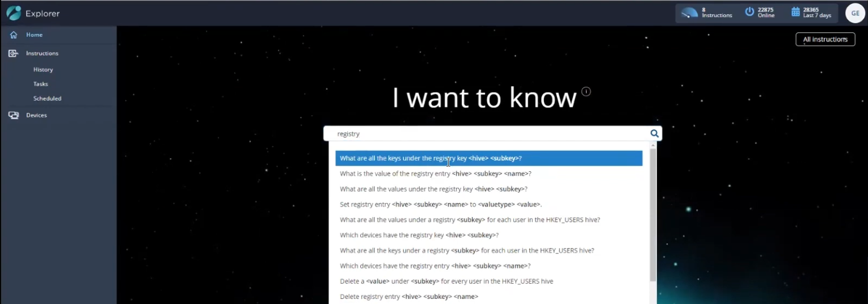Viewport: 868px width, 304px height.
Task: Click the '8 Instructions' counter text
Action: [717, 12]
